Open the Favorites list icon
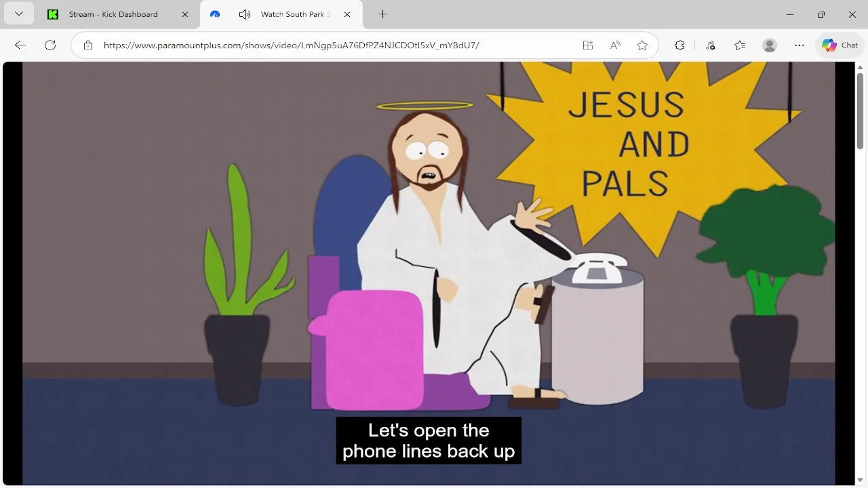 tap(740, 45)
